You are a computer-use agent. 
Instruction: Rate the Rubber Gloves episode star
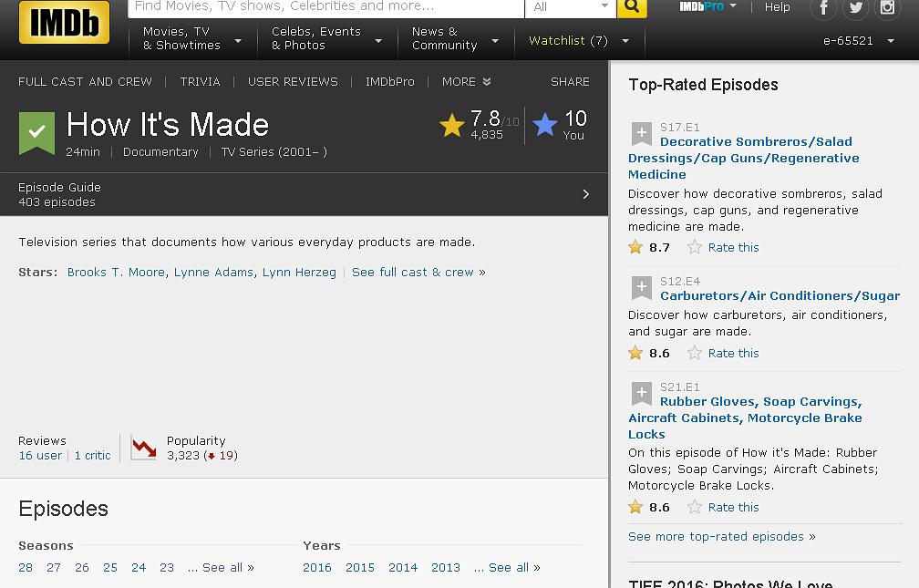pyautogui.click(x=695, y=507)
